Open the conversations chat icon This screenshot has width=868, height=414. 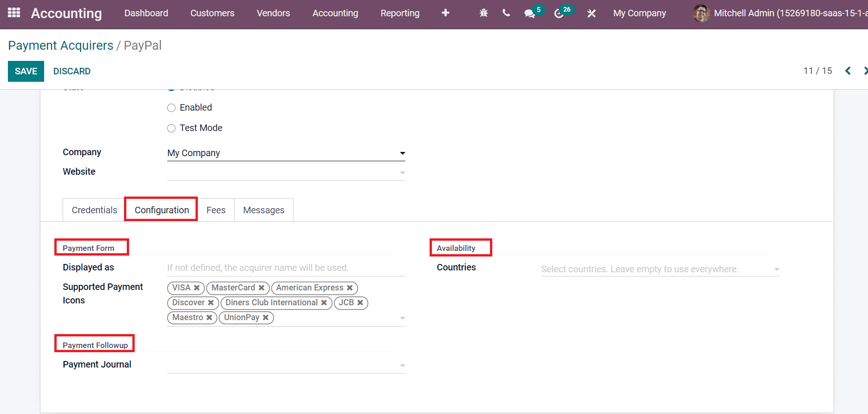click(530, 13)
